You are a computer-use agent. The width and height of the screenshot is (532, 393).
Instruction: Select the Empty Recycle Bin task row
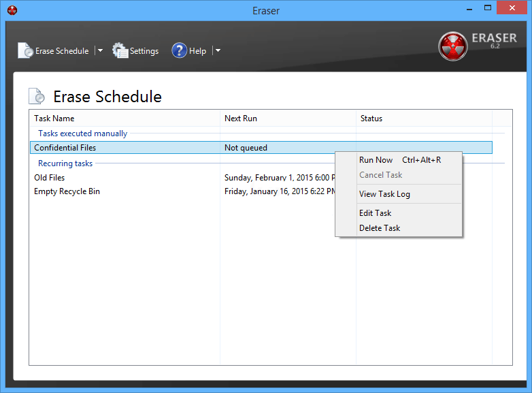tap(67, 191)
